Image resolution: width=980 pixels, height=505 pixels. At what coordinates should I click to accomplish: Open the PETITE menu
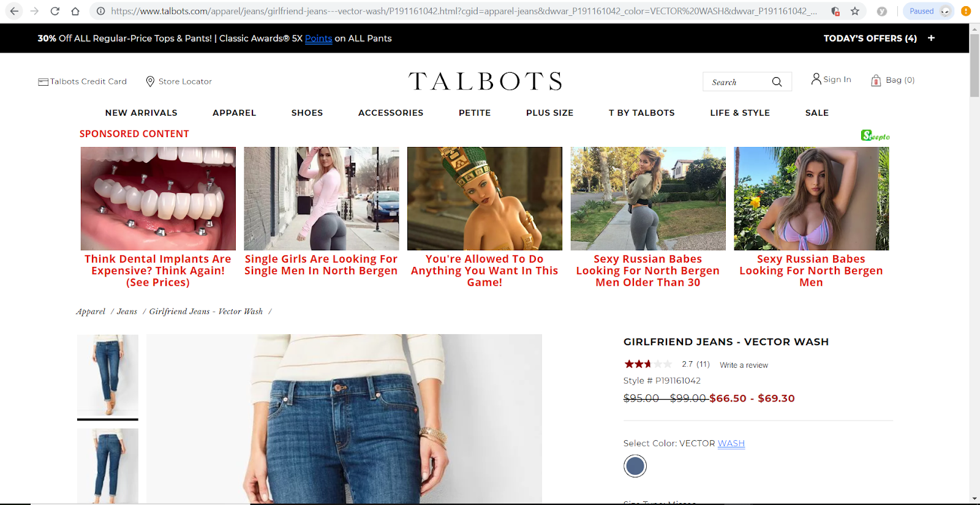click(475, 113)
